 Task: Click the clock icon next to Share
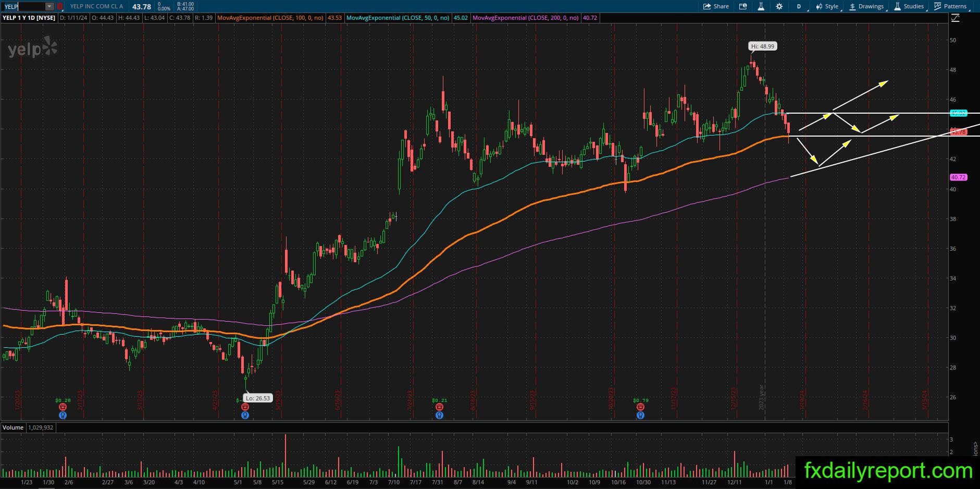(x=742, y=6)
